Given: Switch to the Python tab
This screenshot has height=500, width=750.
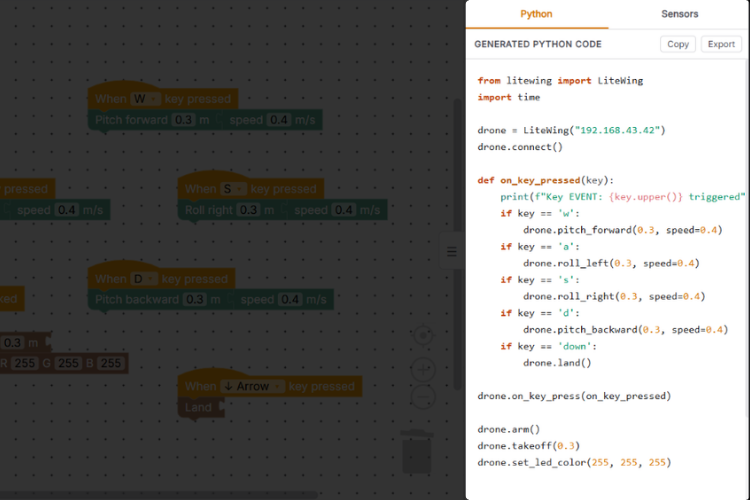Looking at the screenshot, I should pos(536,14).
